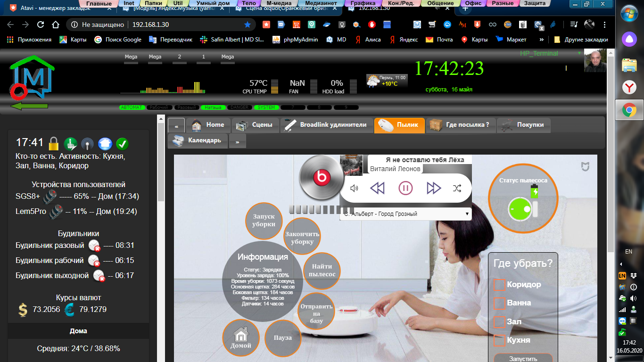Skip to next track in player

(433, 189)
